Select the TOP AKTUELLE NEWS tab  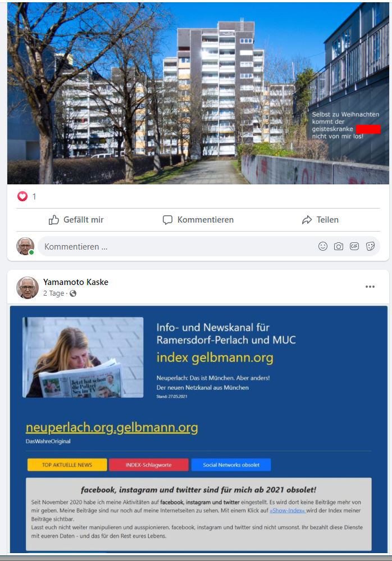click(x=67, y=465)
